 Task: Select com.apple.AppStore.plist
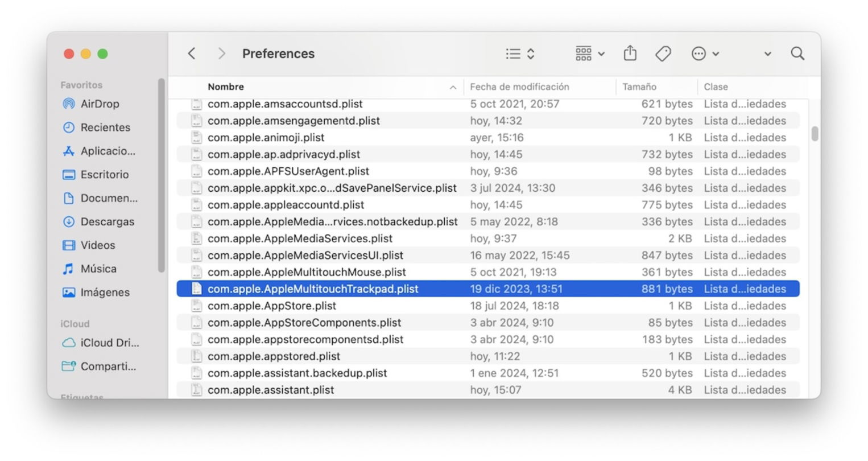pos(488,306)
